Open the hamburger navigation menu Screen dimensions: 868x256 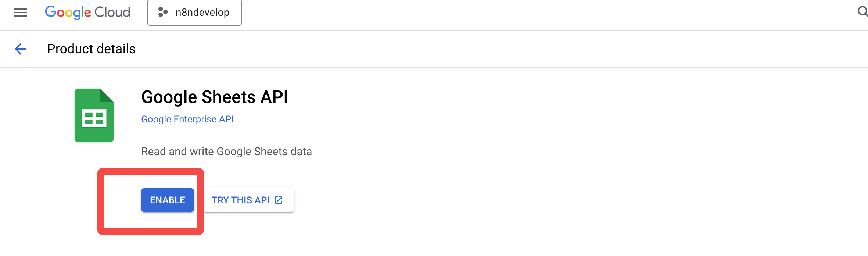click(x=21, y=13)
